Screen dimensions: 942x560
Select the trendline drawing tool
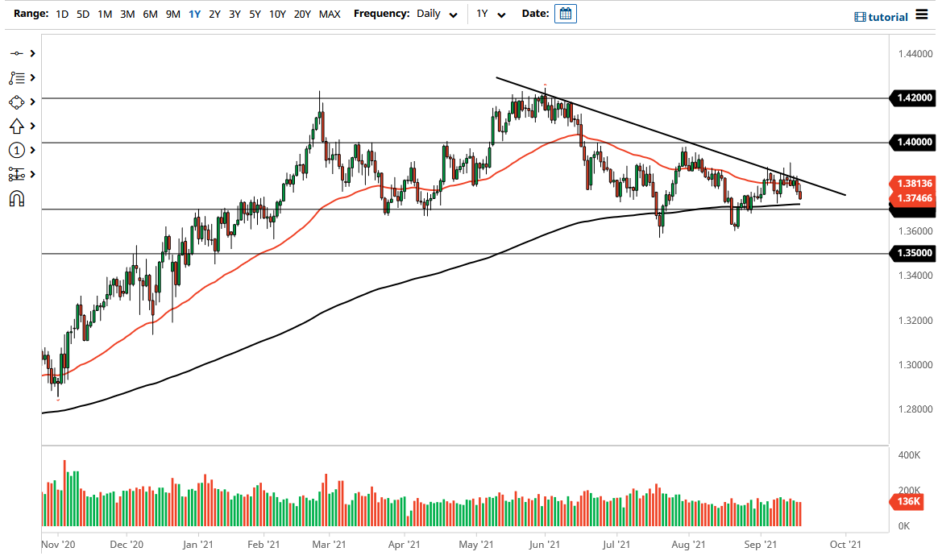(x=16, y=52)
